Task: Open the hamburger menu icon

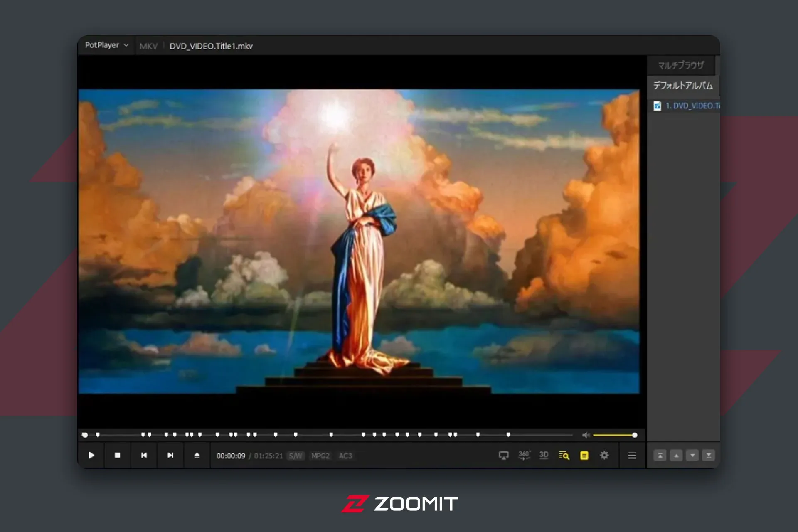Action: coord(632,456)
